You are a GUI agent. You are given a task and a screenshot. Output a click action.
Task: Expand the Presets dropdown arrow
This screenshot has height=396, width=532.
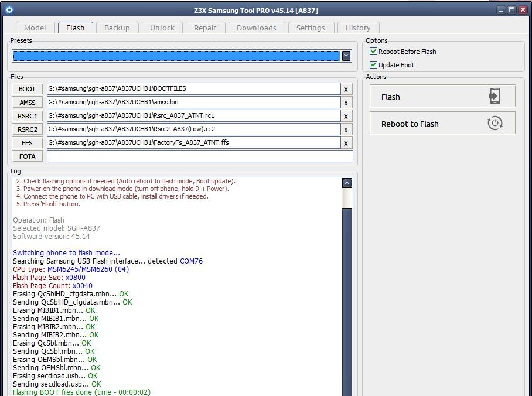click(346, 56)
